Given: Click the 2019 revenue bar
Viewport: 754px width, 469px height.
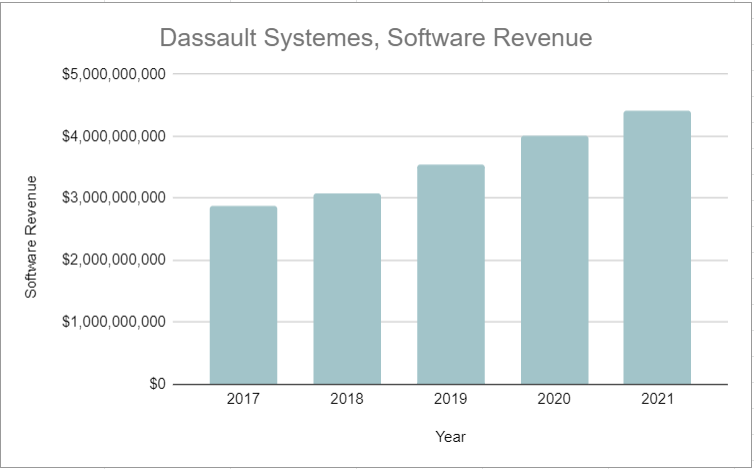Looking at the screenshot, I should tap(451, 274).
